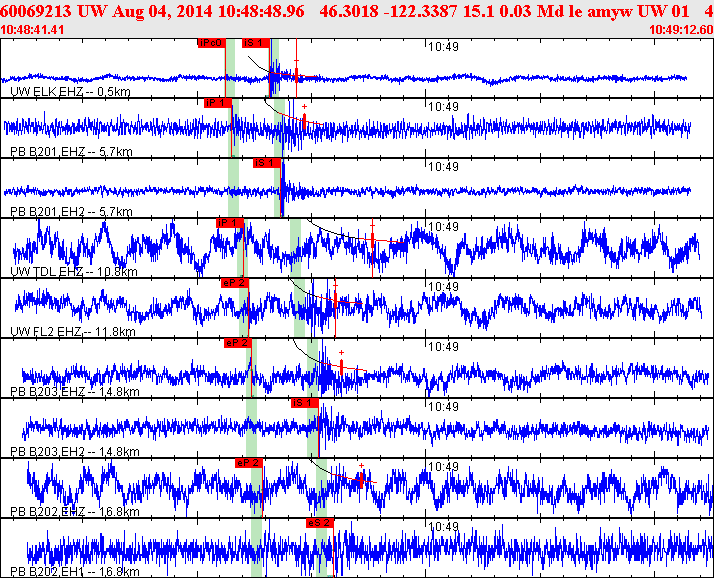Click the iP 1 pick flag on the TDL EHZ trace
Image resolution: width=714 pixels, height=578 pixels.
click(x=229, y=223)
